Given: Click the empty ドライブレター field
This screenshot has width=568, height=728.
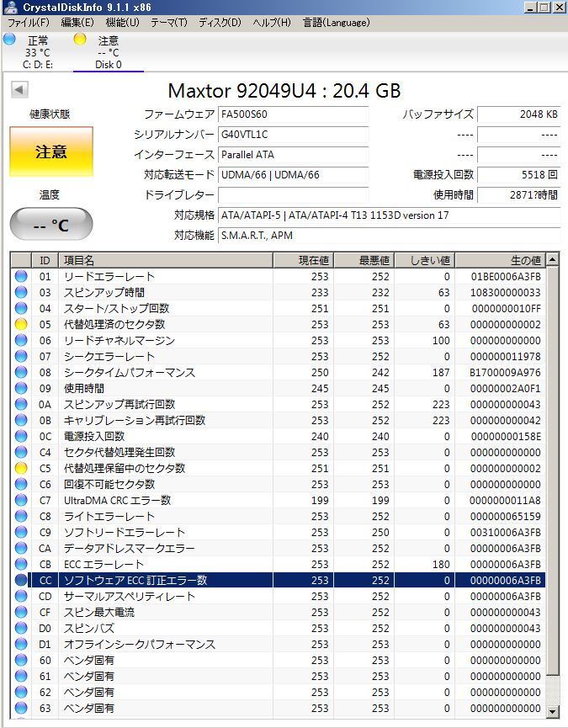Looking at the screenshot, I should (x=294, y=195).
